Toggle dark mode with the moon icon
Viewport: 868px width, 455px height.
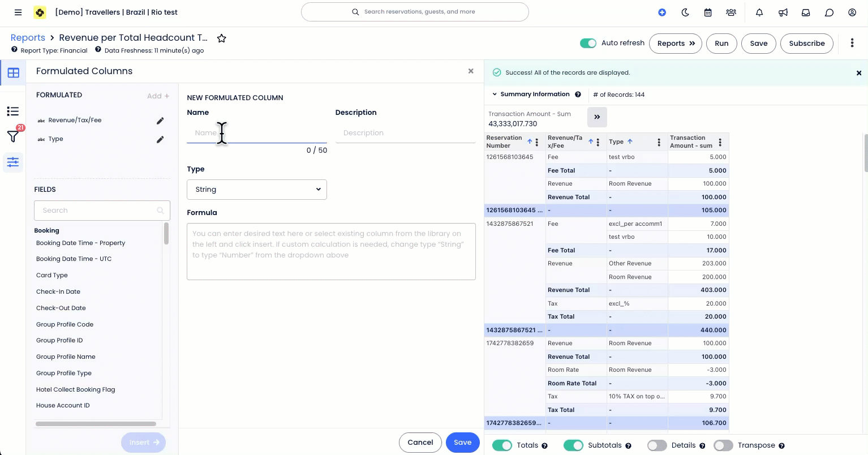(x=685, y=12)
